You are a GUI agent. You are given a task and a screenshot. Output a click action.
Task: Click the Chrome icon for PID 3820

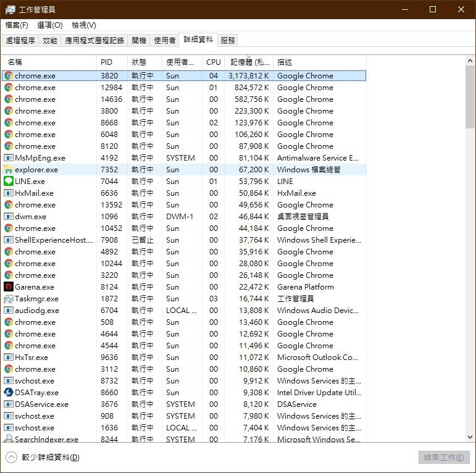pyautogui.click(x=9, y=75)
